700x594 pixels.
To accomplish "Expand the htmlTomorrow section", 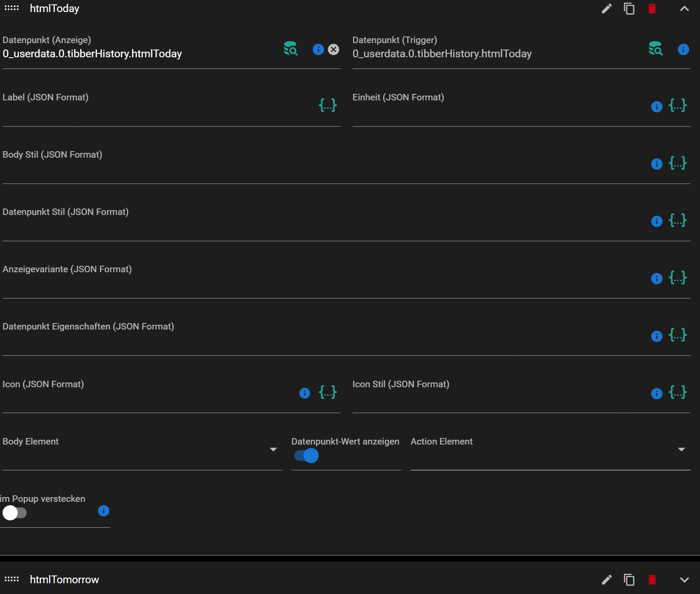I will coord(685,580).
